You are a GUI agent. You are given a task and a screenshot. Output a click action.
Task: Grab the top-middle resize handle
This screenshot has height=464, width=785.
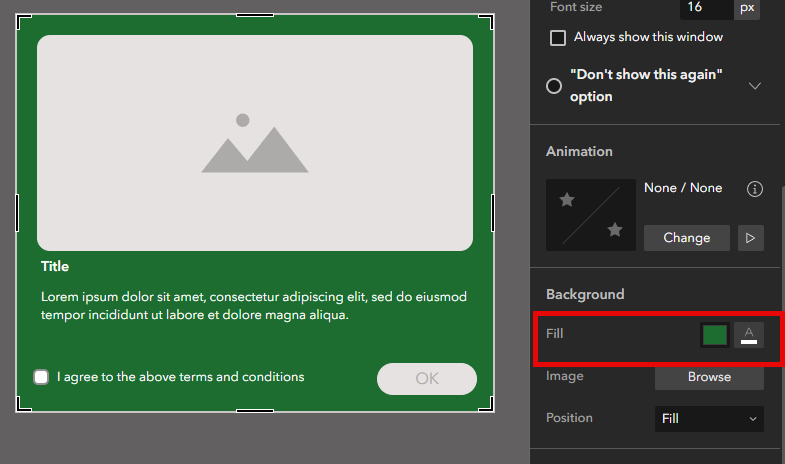click(x=255, y=15)
